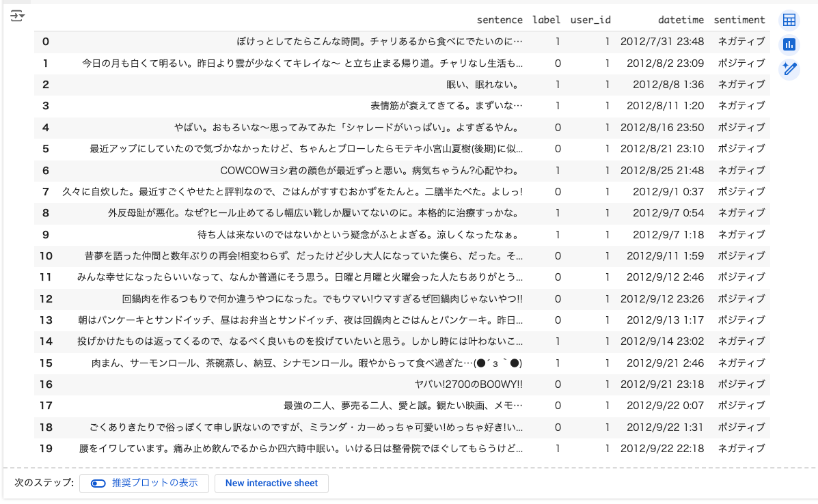
Task: Click the label column header
Action: (546, 20)
